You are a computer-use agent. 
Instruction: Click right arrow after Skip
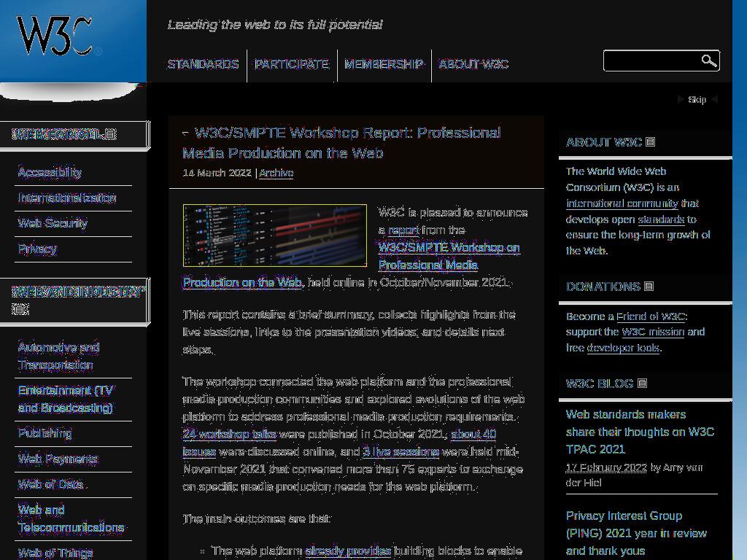pos(714,99)
